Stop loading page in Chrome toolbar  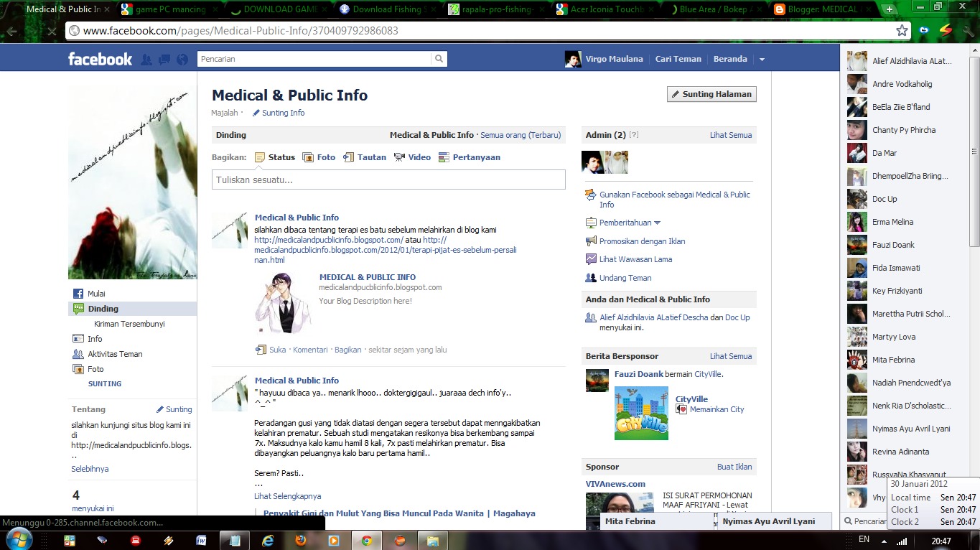[x=50, y=31]
